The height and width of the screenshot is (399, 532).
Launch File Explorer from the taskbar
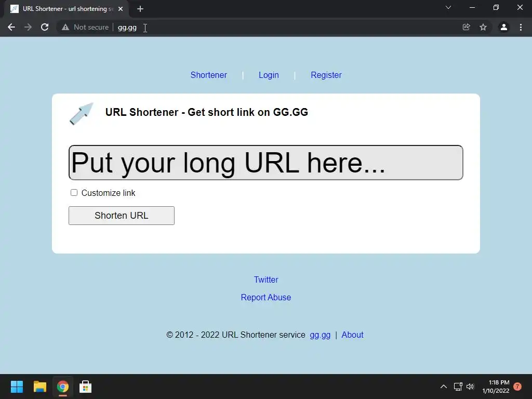click(x=39, y=387)
